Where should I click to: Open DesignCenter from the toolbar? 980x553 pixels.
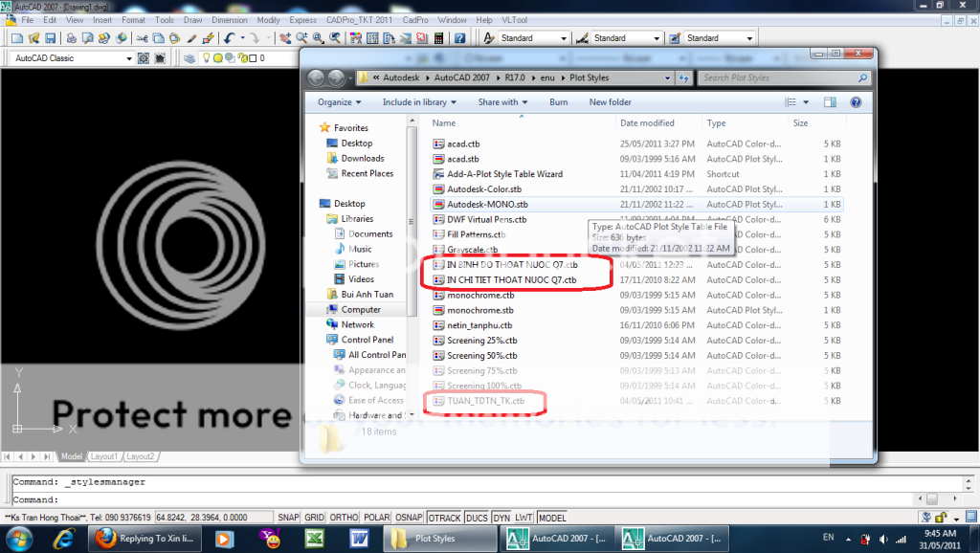coord(372,38)
